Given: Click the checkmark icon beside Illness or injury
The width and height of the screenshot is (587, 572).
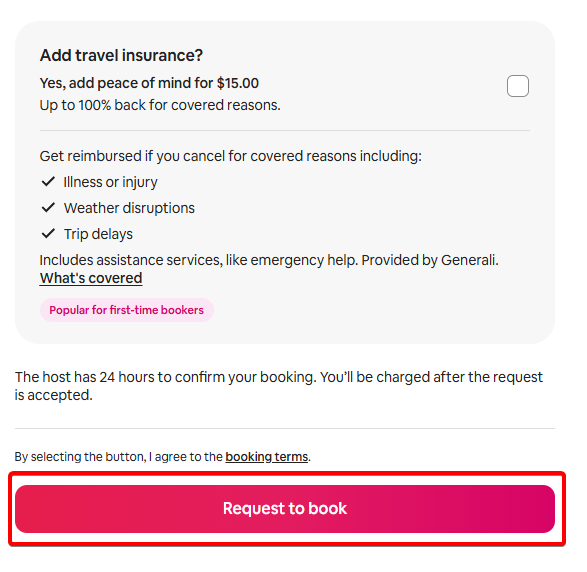Looking at the screenshot, I should point(48,182).
